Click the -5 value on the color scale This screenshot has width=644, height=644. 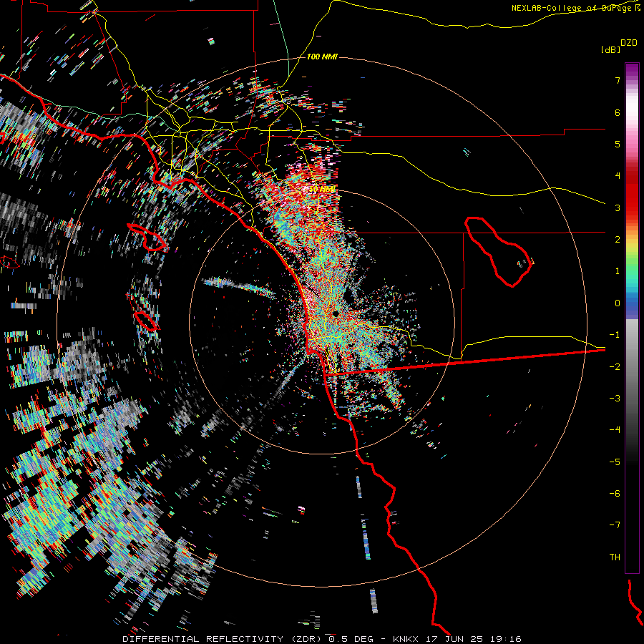click(615, 462)
